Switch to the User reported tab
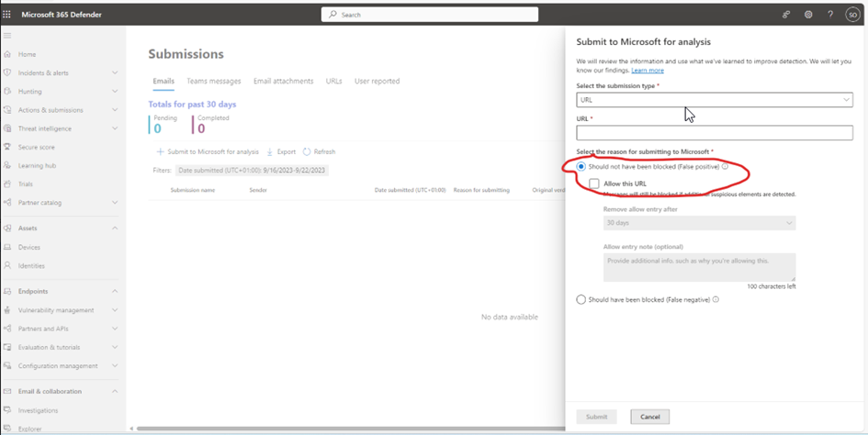The width and height of the screenshot is (868, 435). click(x=377, y=81)
